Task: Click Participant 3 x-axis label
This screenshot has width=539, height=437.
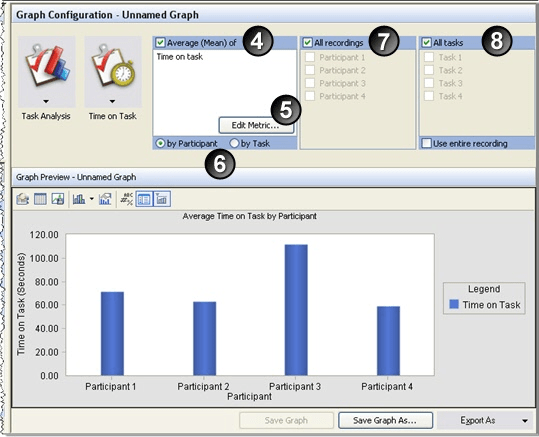Action: click(295, 386)
